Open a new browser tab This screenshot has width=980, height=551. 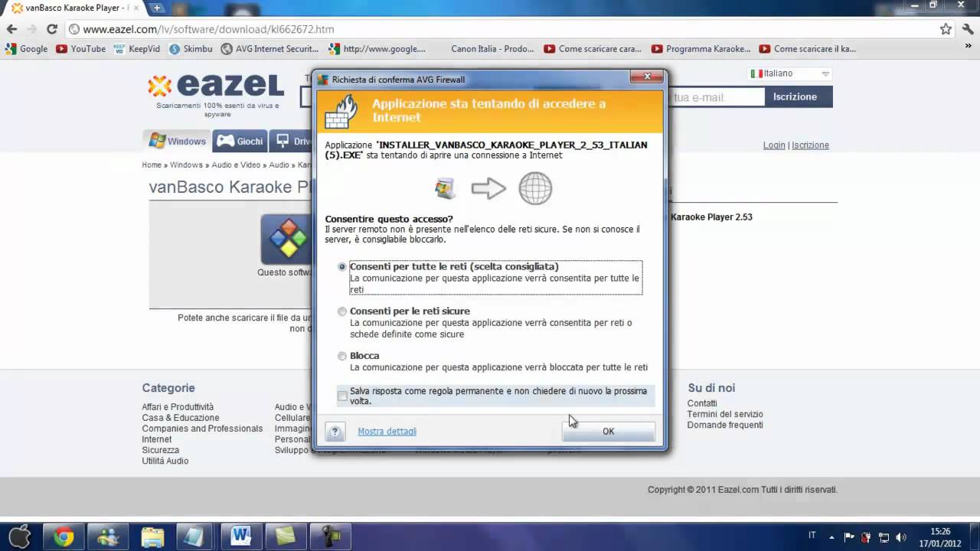coord(157,8)
